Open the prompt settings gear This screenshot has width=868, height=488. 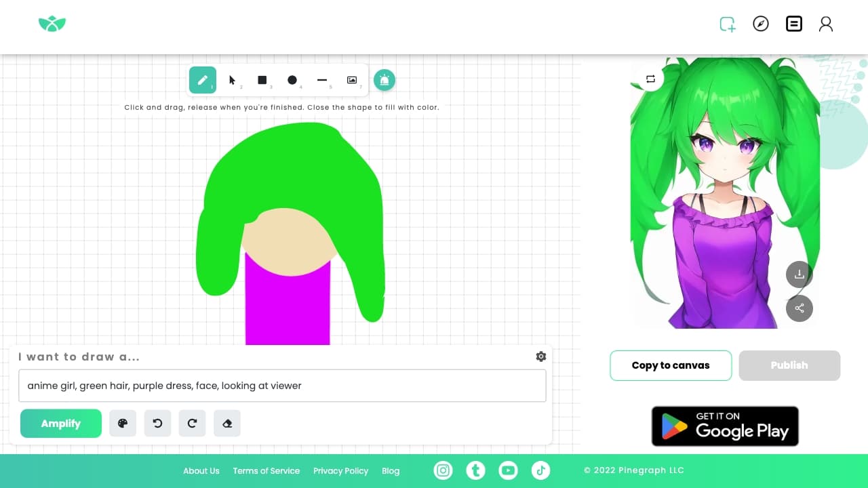click(x=540, y=356)
